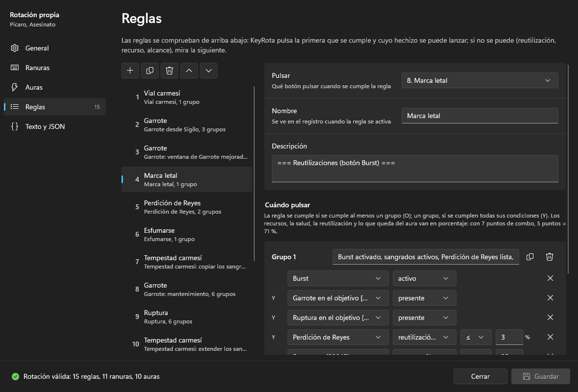Remove the Burst condition row
This screenshot has height=392, width=578.
click(x=551, y=278)
